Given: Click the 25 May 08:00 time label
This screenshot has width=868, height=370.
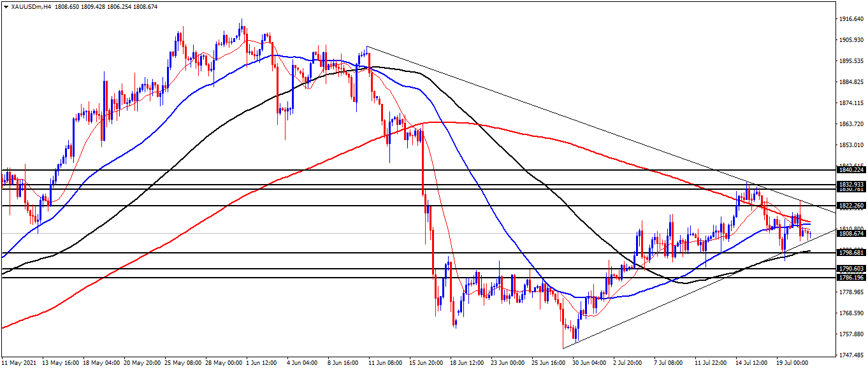Looking at the screenshot, I should [x=184, y=363].
